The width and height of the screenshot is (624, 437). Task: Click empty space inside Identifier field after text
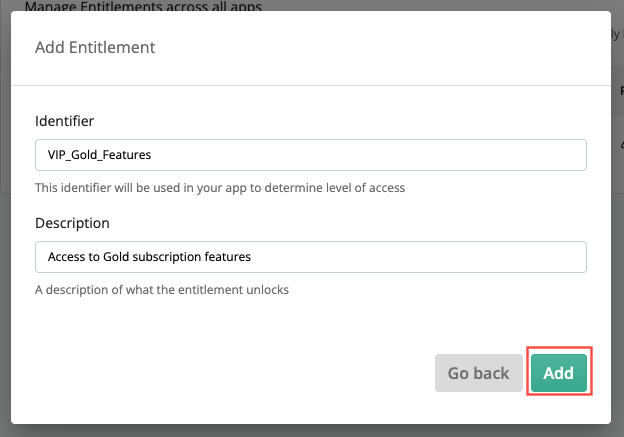pos(368,155)
